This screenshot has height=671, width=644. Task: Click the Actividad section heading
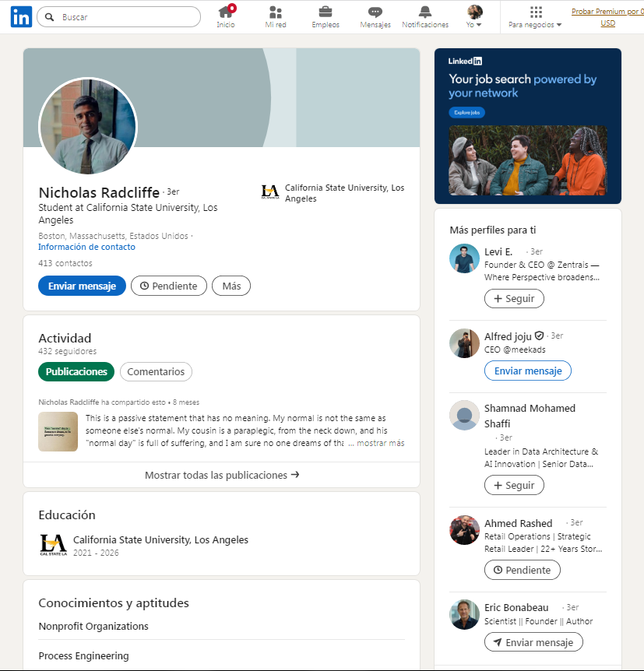tap(65, 338)
